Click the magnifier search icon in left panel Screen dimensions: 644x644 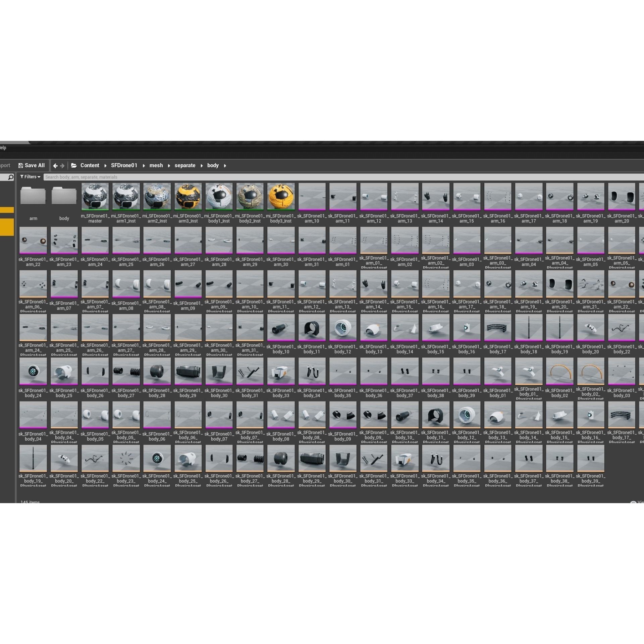coord(11,177)
